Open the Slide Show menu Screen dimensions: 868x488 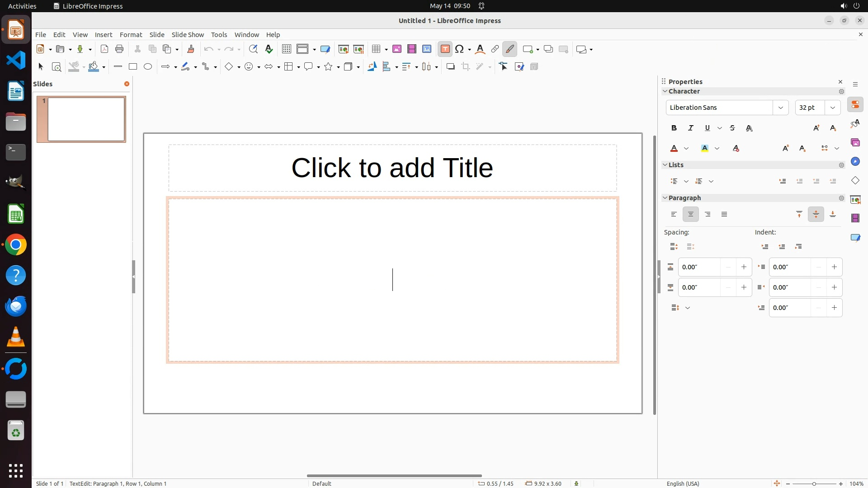[188, 35]
